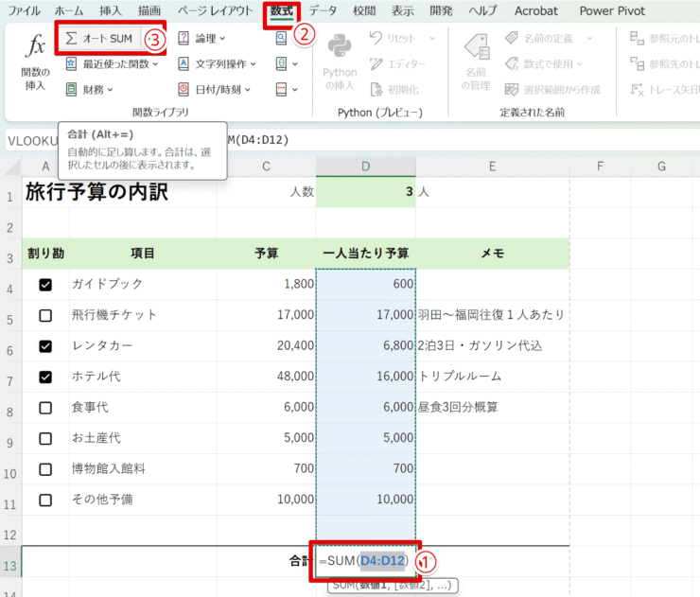Open the math/trig functions icon dropdown
Viewport: 700px width, 597px height.
(287, 64)
